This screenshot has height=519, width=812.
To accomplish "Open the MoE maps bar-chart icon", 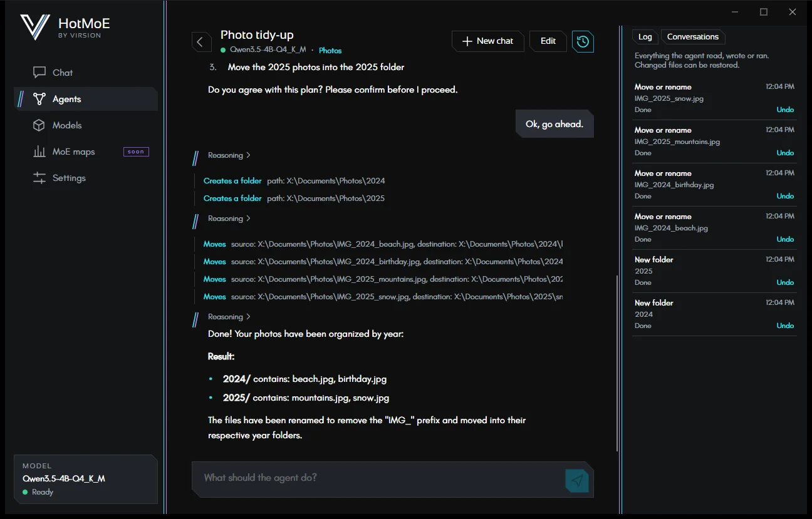I will click(39, 152).
